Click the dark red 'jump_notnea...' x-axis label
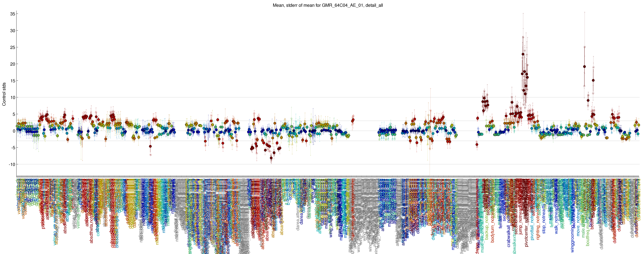 [520, 207]
